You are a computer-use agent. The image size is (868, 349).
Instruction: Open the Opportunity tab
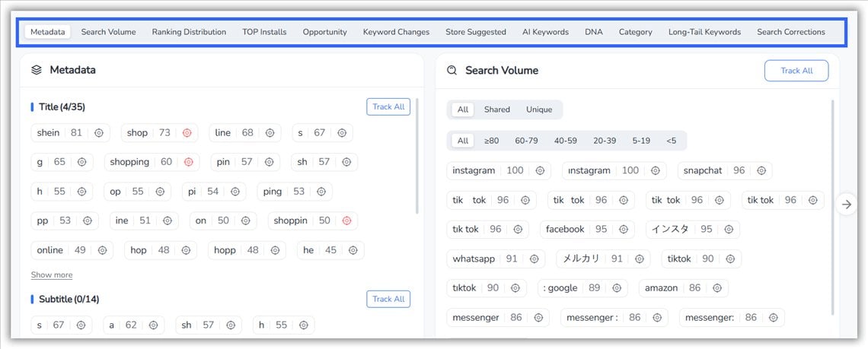coord(325,31)
